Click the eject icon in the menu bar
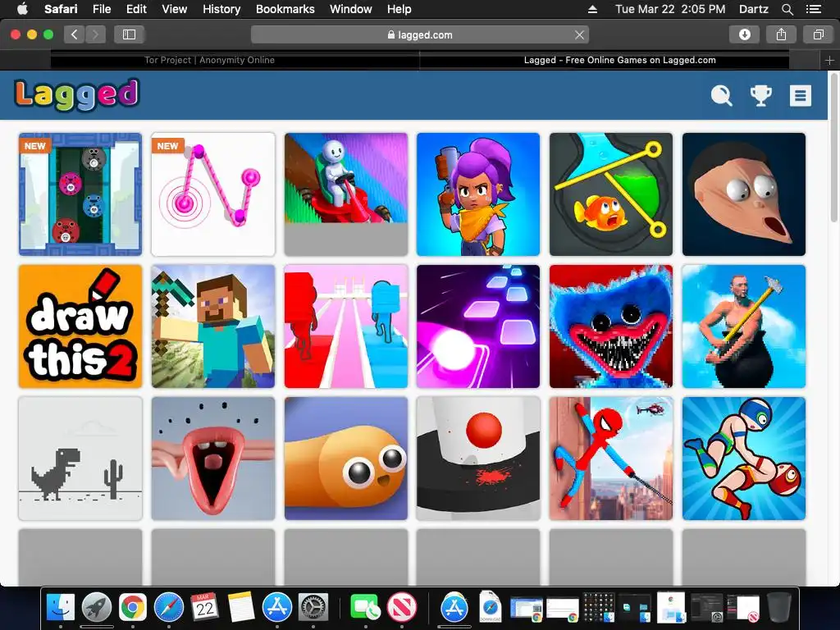 pyautogui.click(x=592, y=9)
